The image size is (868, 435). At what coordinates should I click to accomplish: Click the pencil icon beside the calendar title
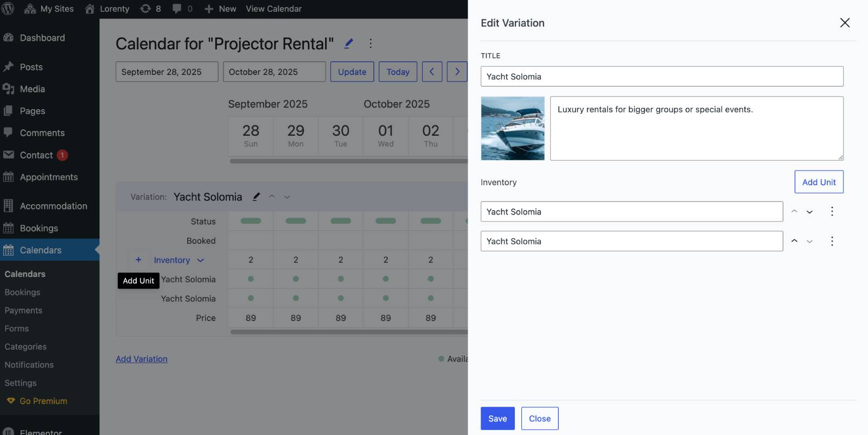[349, 43]
